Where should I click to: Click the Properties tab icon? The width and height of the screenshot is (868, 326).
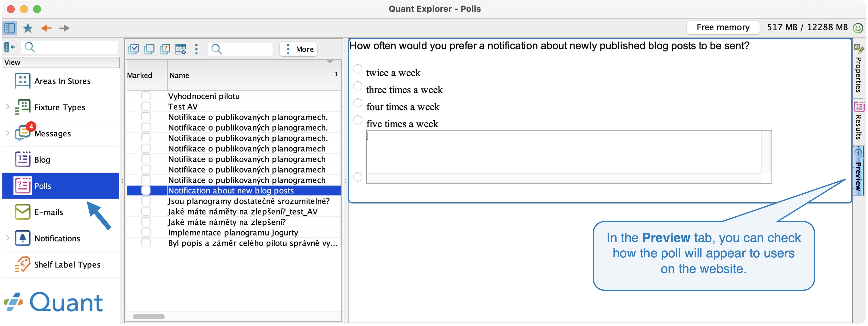859,49
